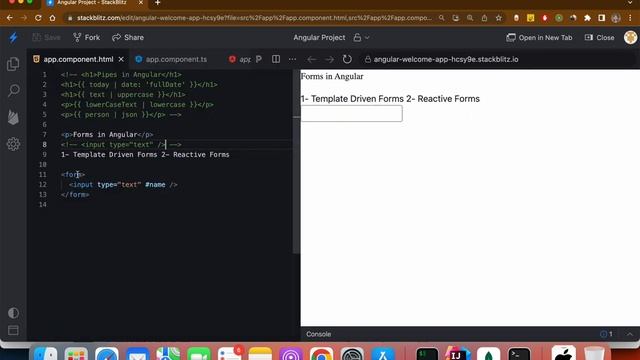Click the #name input line in editor

tap(123, 184)
